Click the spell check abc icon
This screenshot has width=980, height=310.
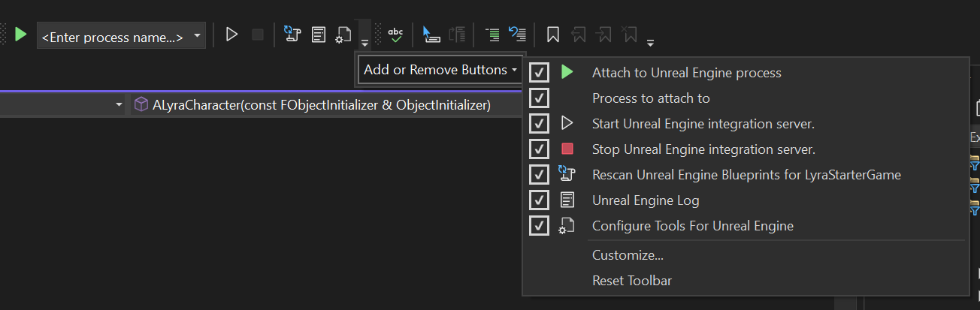(395, 35)
